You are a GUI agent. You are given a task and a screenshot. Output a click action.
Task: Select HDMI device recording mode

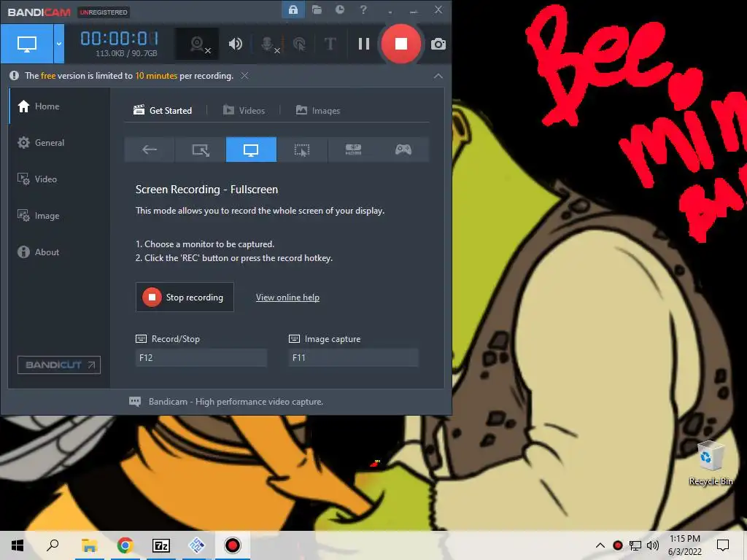pyautogui.click(x=353, y=149)
